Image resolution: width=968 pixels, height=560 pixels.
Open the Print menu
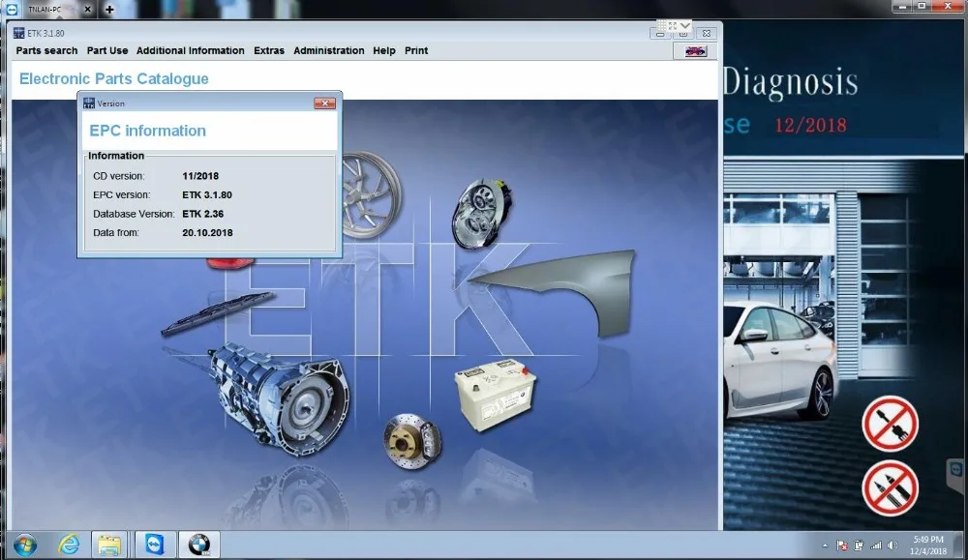(416, 50)
